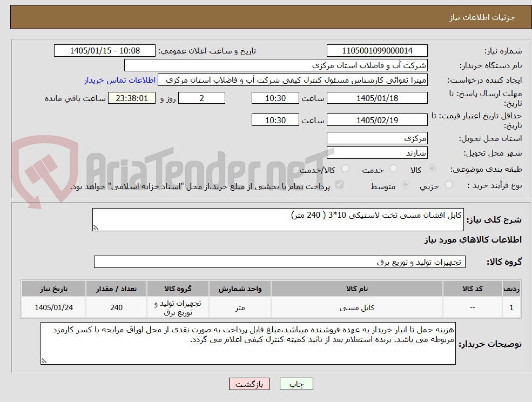Click the نوع فرآیند خرید label
532x402 pixels.
[x=494, y=185]
